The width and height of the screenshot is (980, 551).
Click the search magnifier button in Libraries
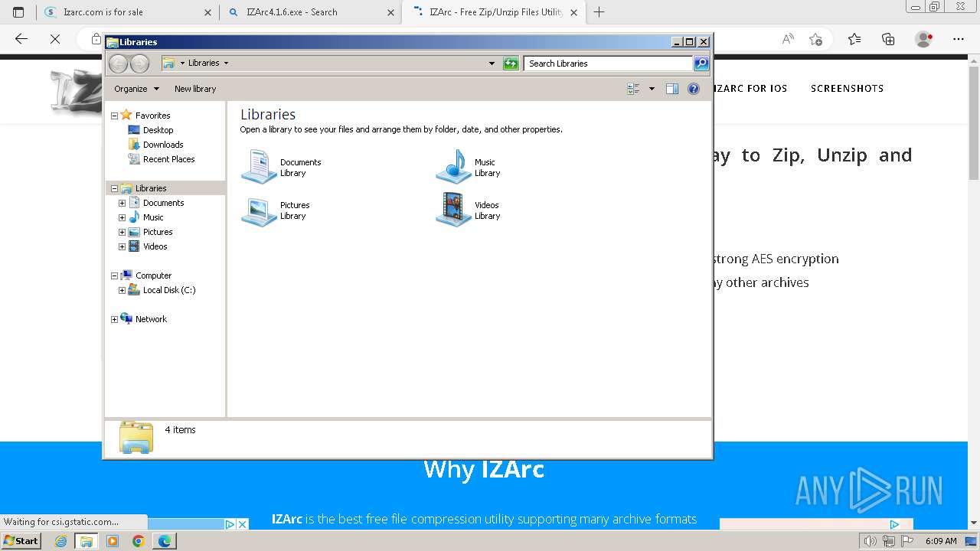point(701,64)
